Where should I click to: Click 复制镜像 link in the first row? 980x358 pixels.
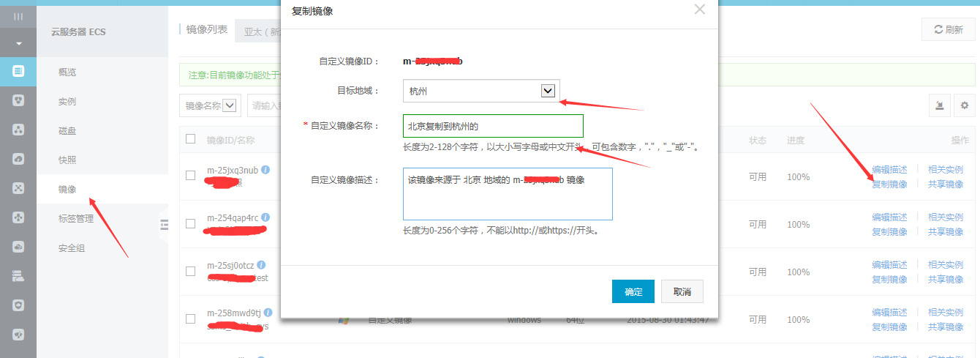889,184
